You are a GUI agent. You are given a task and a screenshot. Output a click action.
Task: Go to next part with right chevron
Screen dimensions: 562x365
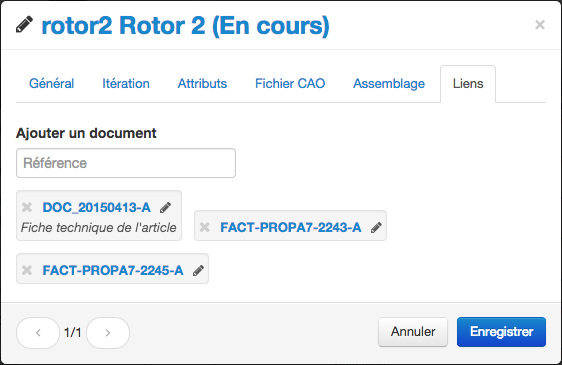point(108,333)
